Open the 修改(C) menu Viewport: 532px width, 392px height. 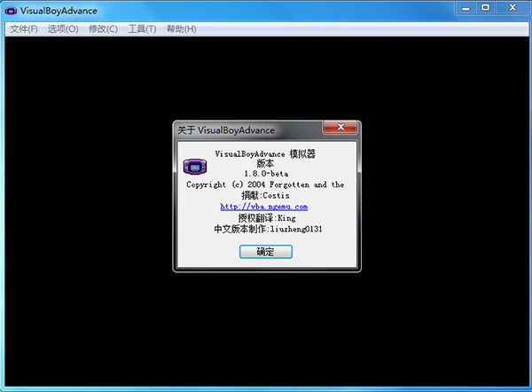(x=103, y=29)
